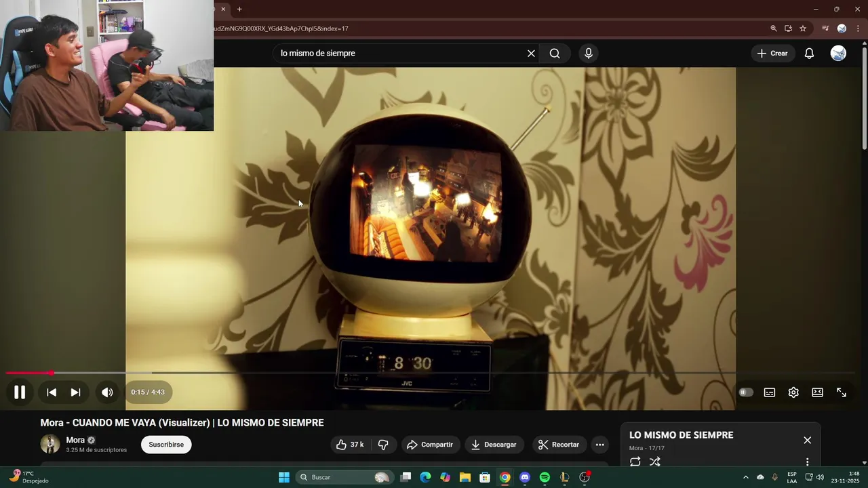This screenshot has height=488, width=868.
Task: Mute the video volume speaker icon
Action: [107, 392]
